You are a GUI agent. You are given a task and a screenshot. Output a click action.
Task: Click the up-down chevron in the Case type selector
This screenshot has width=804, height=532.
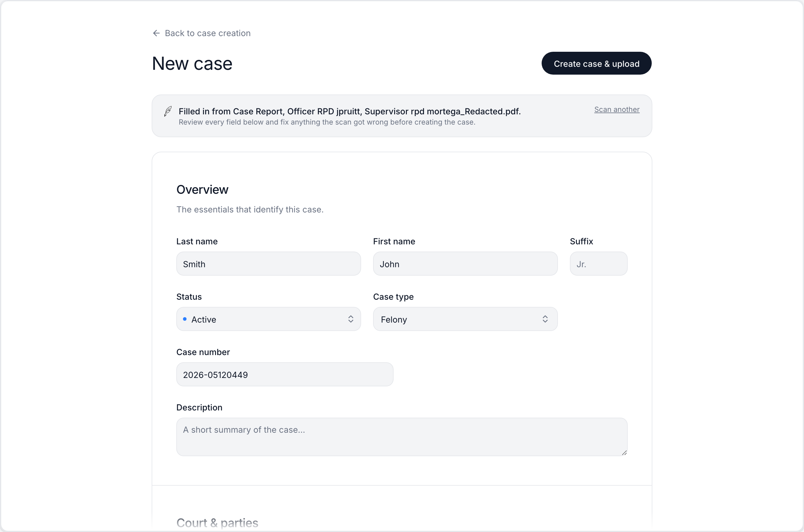545,319
